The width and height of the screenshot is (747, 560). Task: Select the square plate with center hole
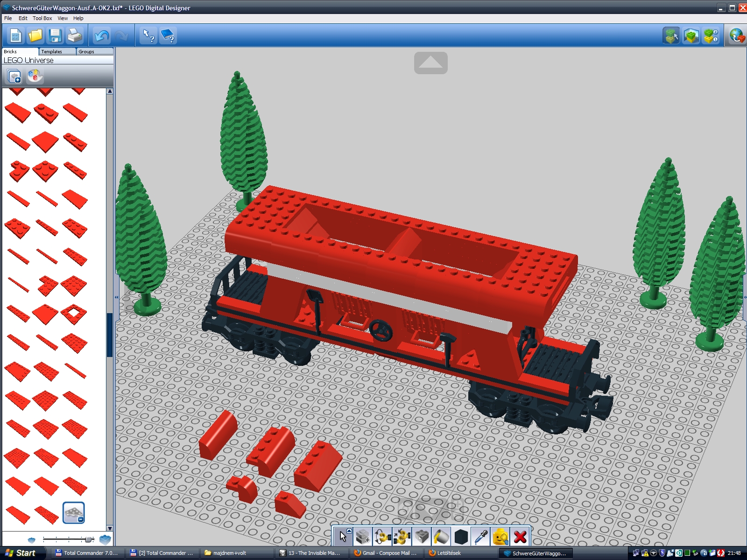[74, 314]
